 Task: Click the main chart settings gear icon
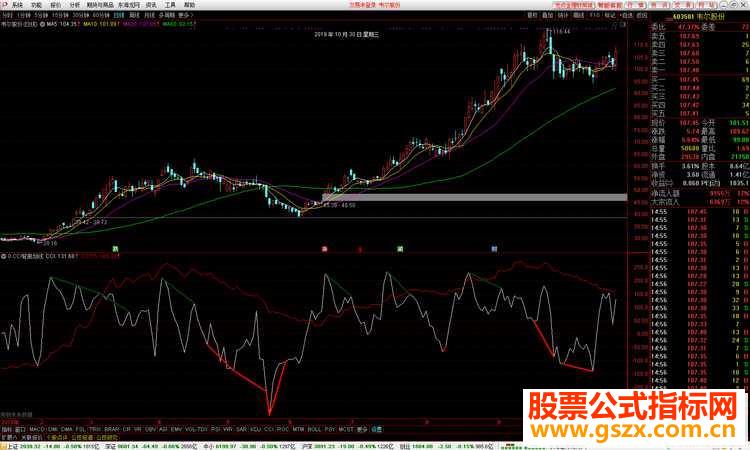click(42, 23)
